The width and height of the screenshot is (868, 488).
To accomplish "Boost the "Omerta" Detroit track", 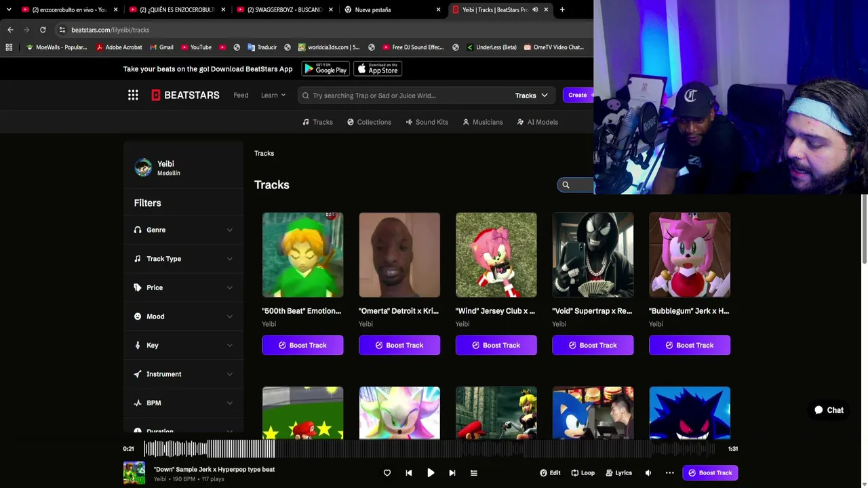I will [x=399, y=345].
